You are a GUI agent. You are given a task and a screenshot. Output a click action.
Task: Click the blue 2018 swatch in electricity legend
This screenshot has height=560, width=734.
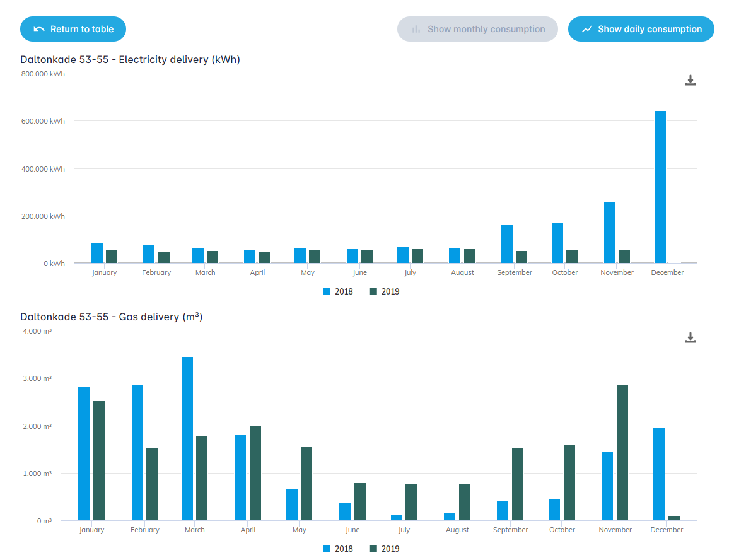point(327,291)
